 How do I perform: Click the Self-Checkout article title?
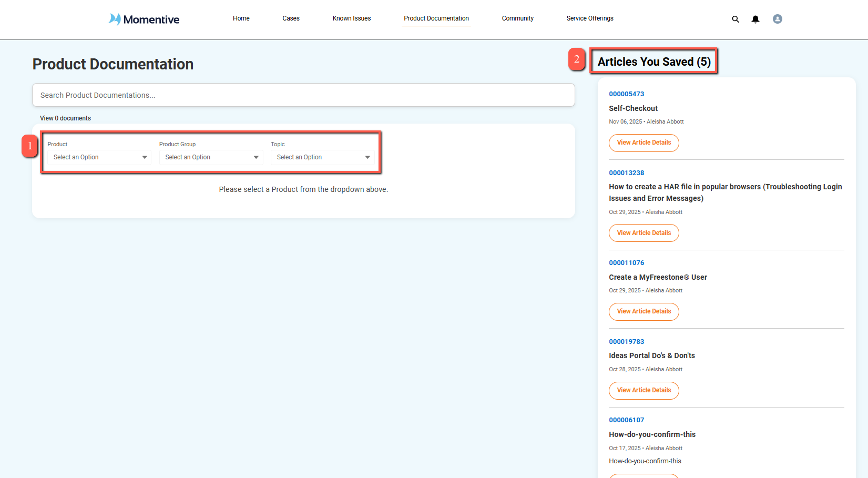coord(634,108)
